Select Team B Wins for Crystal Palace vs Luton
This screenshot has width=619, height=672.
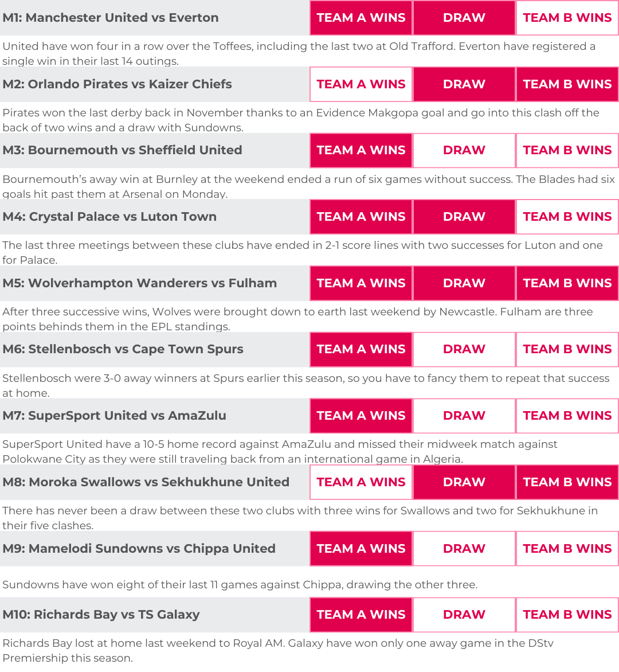[567, 217]
